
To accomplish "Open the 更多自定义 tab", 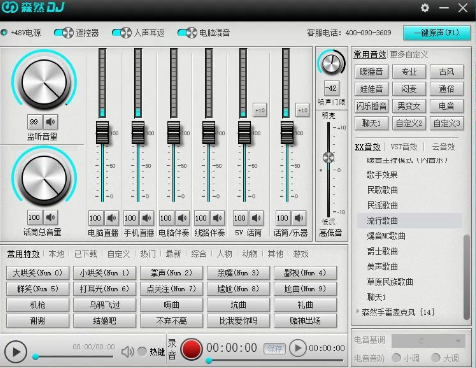I will click(x=409, y=54).
